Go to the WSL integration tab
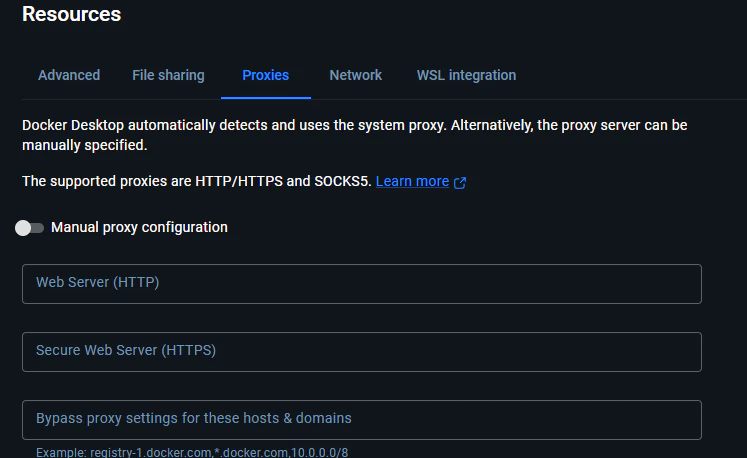This screenshot has width=747, height=458. click(466, 75)
